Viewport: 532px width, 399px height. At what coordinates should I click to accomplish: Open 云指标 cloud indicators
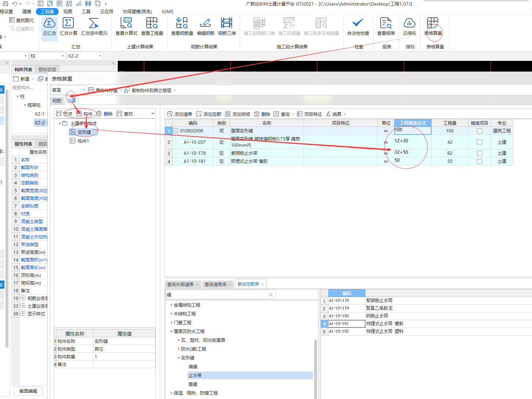pyautogui.click(x=410, y=27)
